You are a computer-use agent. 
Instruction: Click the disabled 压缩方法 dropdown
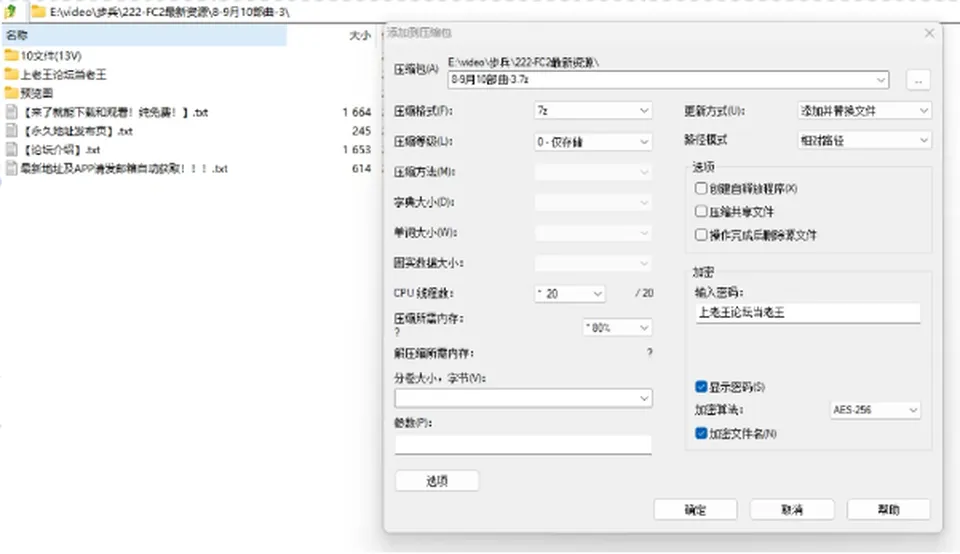593,172
